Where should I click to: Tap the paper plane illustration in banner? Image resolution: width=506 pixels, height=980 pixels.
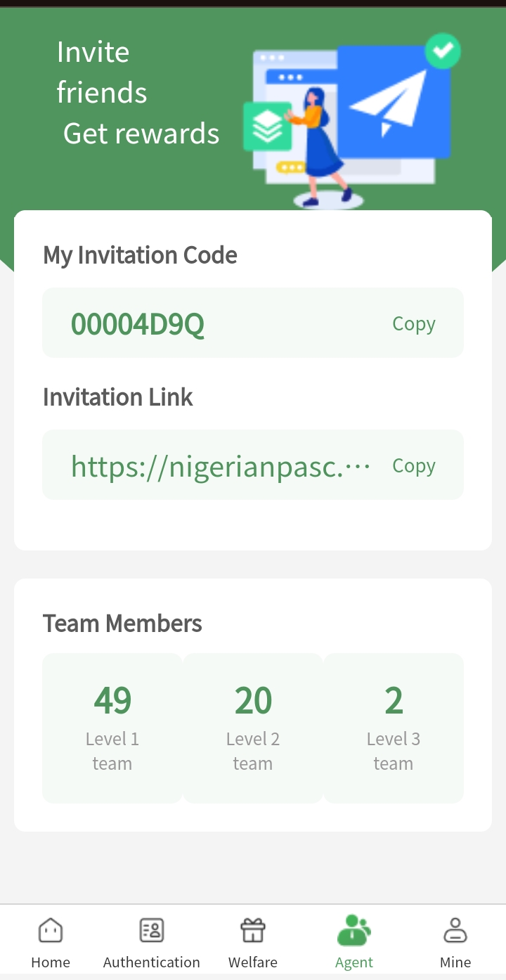pyautogui.click(x=391, y=103)
